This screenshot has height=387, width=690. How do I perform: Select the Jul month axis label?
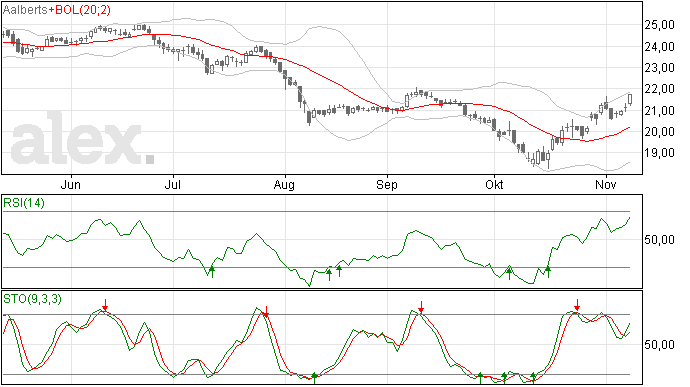(x=172, y=184)
